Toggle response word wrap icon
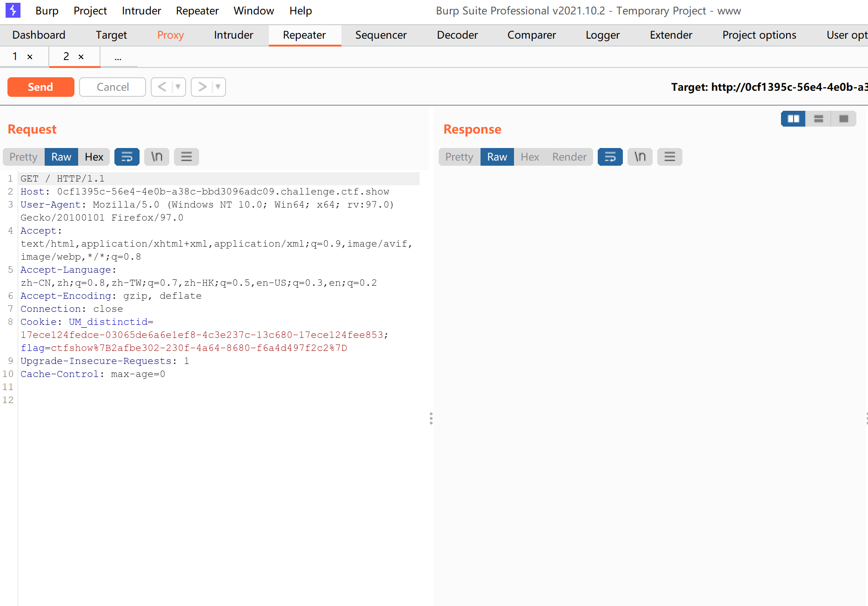Screen dimensions: 868x606 pyautogui.click(x=610, y=157)
